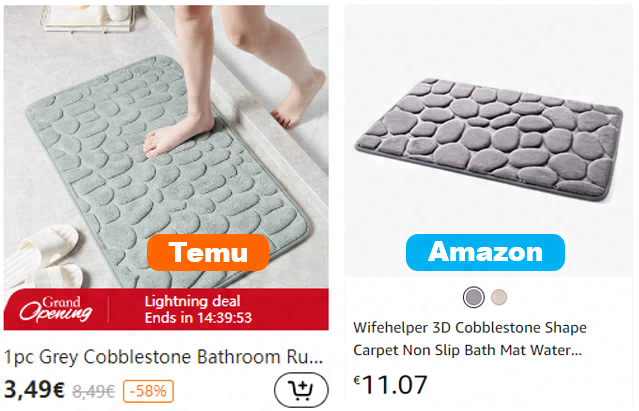Click the blue Amazon label

click(x=485, y=252)
